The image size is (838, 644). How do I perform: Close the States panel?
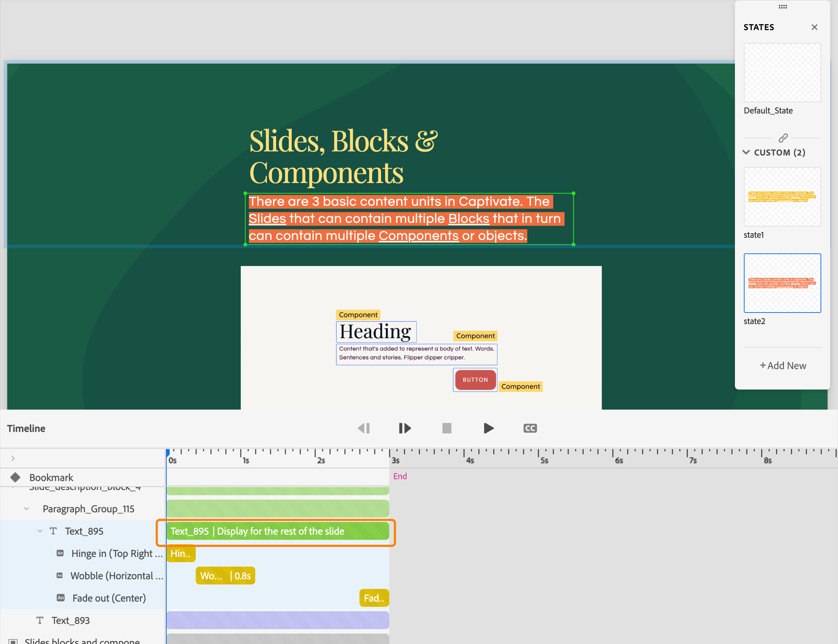click(814, 27)
